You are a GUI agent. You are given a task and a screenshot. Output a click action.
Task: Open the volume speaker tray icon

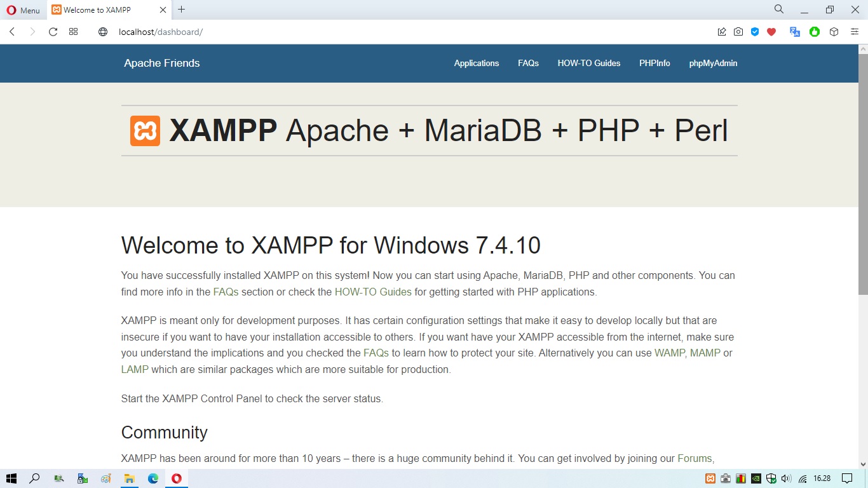click(787, 478)
